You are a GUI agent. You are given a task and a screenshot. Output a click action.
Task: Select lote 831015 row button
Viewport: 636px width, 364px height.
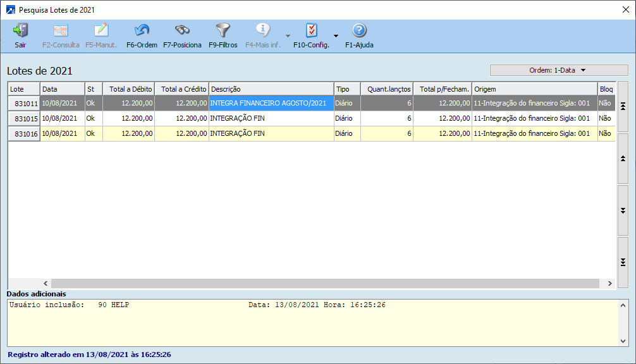coord(24,119)
